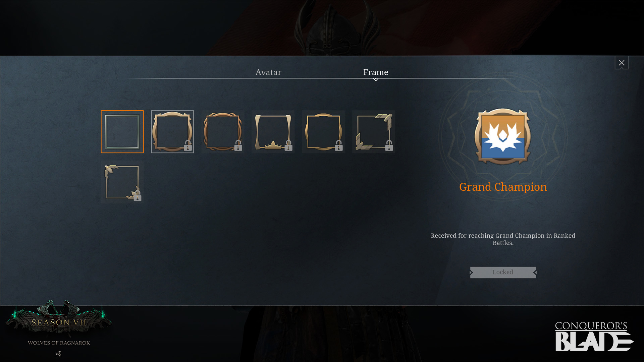Click the lock icon on the crown frame
The height and width of the screenshot is (362, 644).
click(288, 145)
